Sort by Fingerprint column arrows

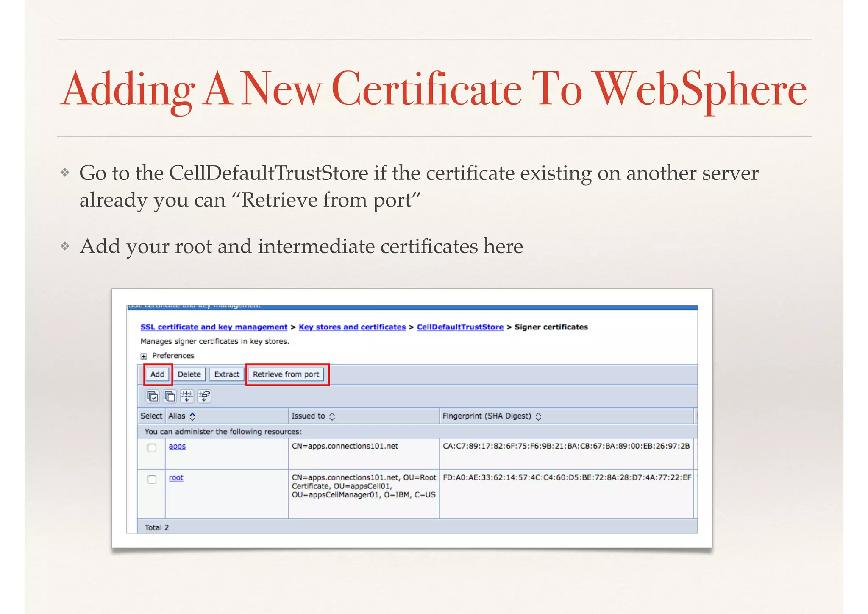coord(538,416)
